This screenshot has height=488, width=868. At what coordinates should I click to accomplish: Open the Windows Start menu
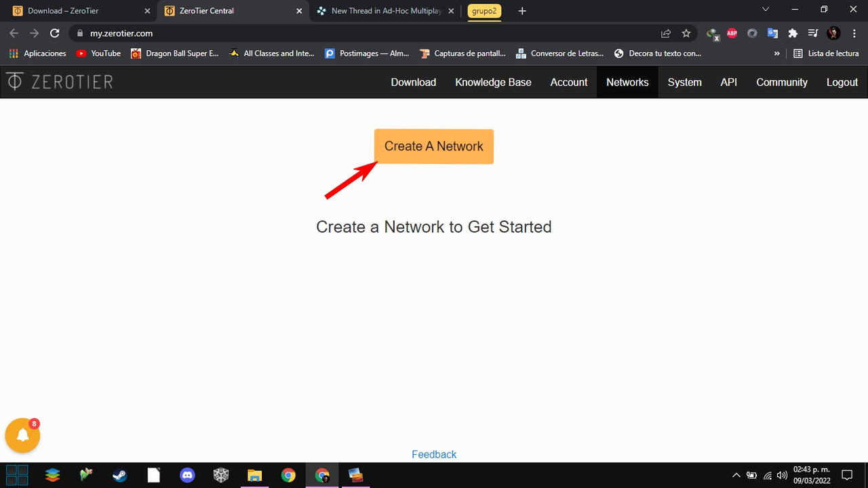17,475
